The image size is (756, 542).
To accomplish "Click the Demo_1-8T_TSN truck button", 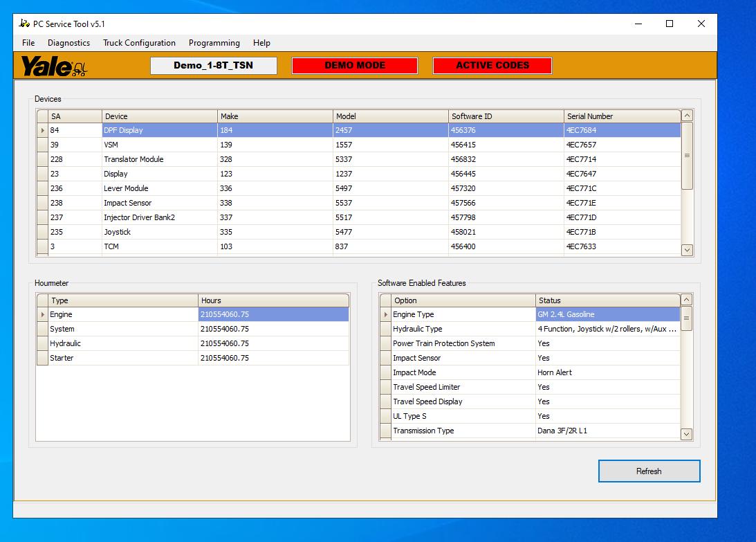I will 213,65.
